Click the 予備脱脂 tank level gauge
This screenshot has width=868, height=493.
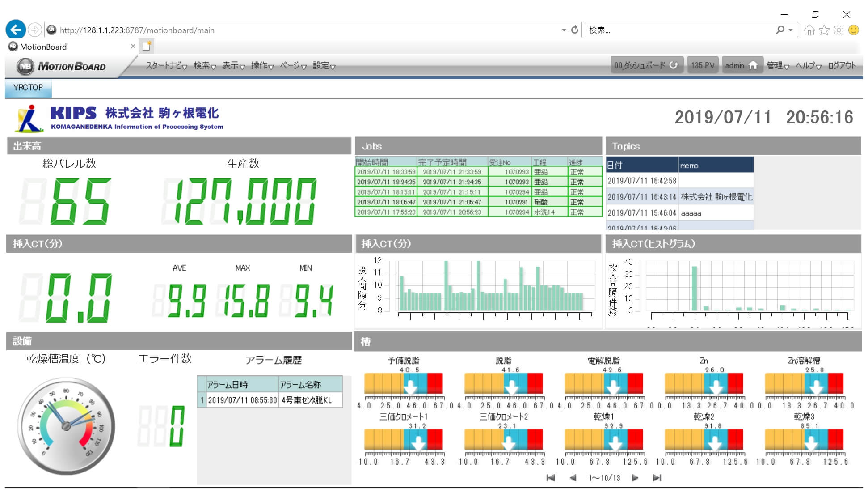pos(404,384)
